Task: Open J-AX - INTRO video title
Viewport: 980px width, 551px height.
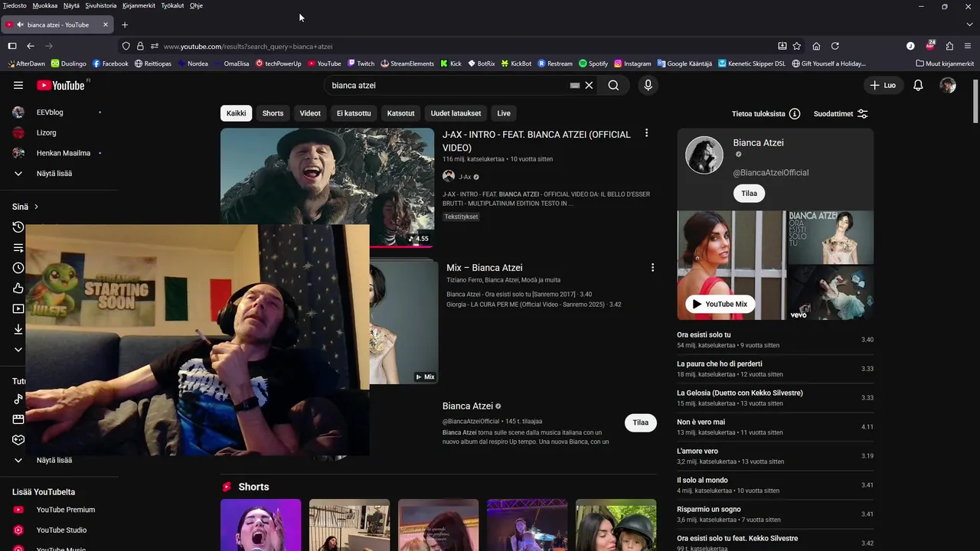Action: click(x=537, y=141)
